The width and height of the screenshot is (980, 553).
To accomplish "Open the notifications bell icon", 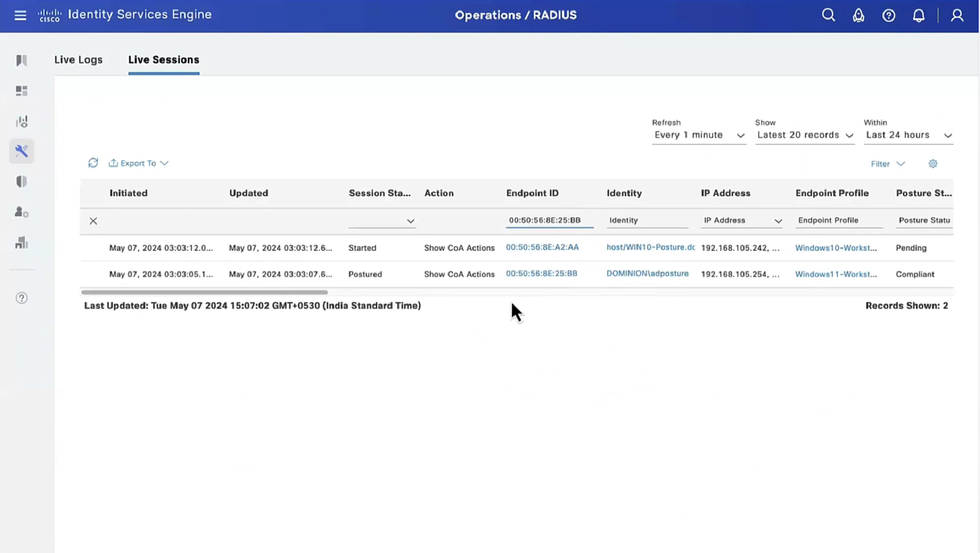I will 918,15.
